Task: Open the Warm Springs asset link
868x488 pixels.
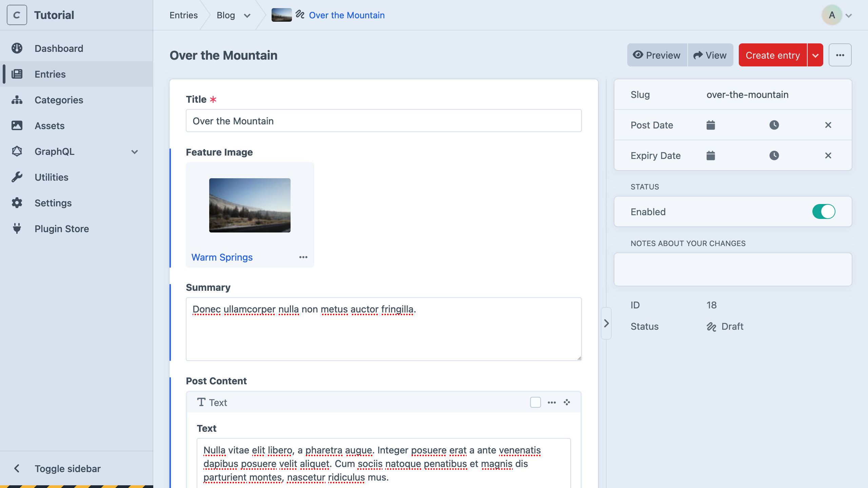Action: click(222, 257)
